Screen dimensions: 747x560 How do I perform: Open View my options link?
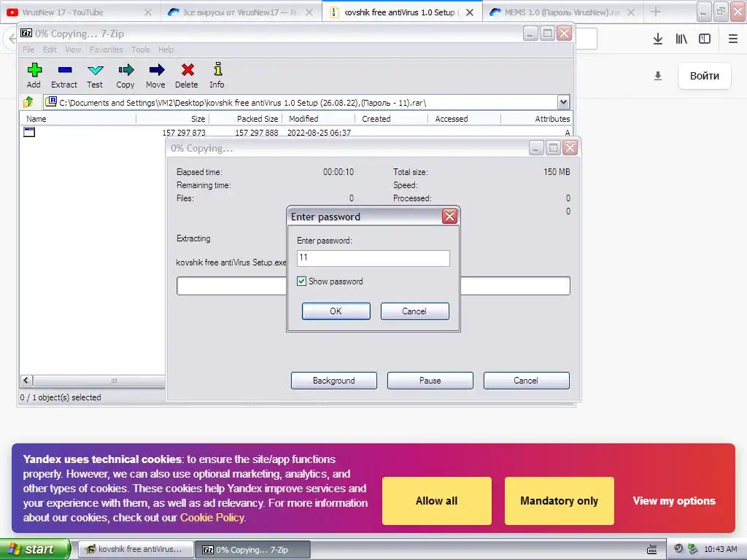674,501
